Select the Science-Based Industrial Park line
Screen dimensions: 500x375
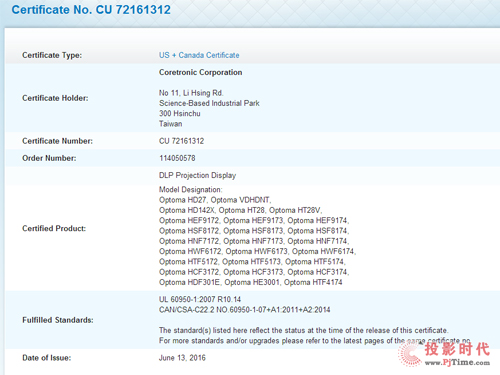[x=209, y=103]
